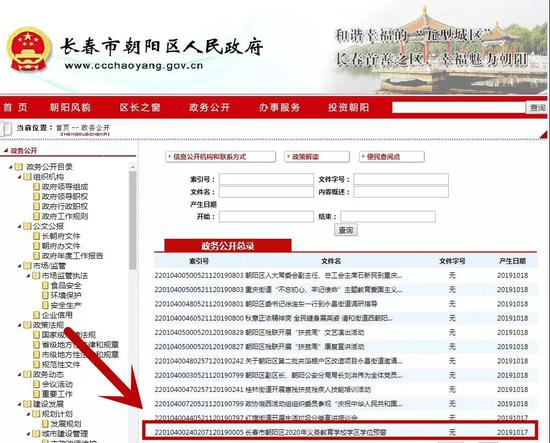Click folder icon next to 发展规划

tap(45, 424)
